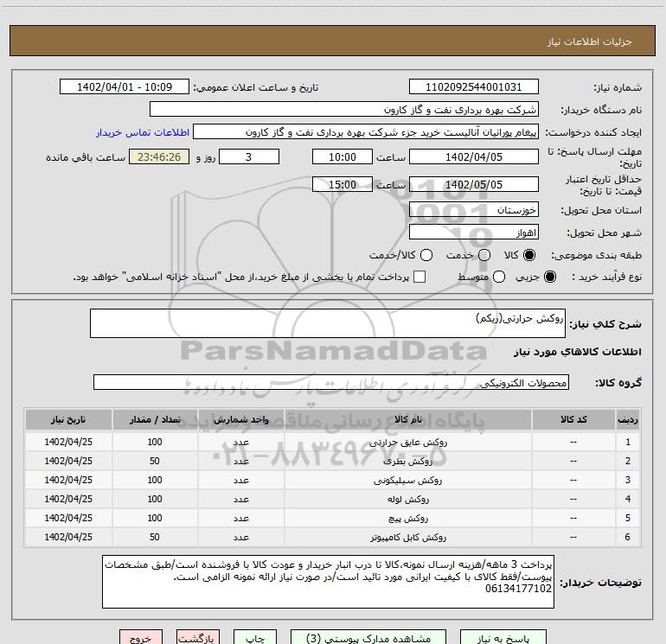The image size is (666, 644).
Task: Click the پاسخ به نیاز button
Action: [x=503, y=638]
